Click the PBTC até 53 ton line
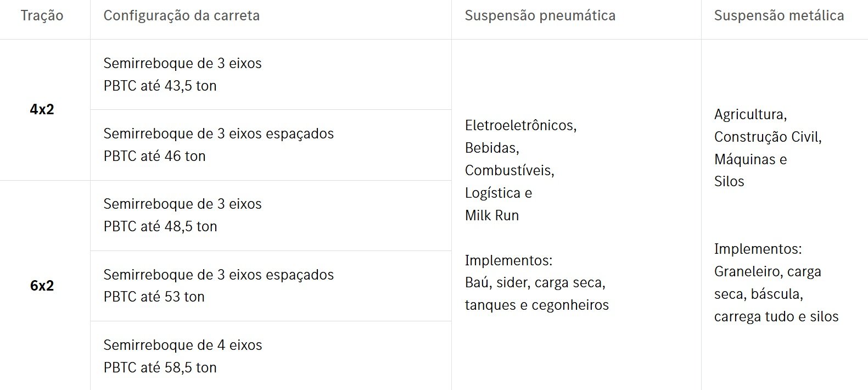The height and width of the screenshot is (390, 868). point(154,297)
